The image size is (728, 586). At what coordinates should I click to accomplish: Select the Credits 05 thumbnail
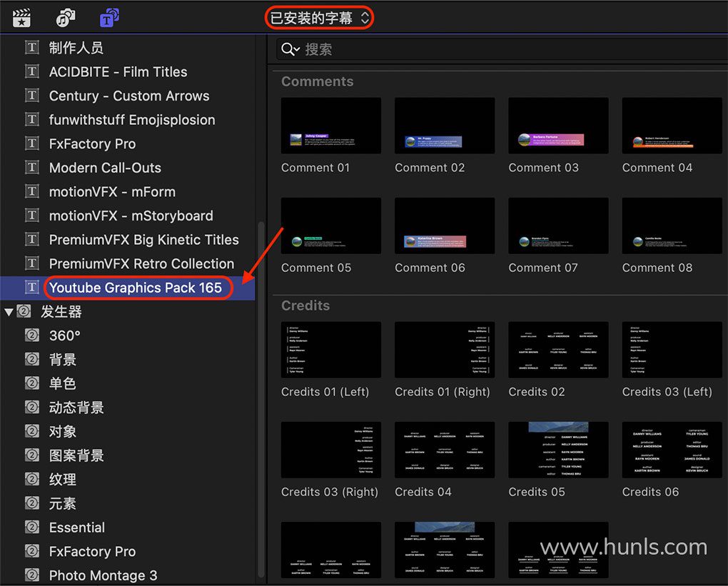pyautogui.click(x=559, y=450)
